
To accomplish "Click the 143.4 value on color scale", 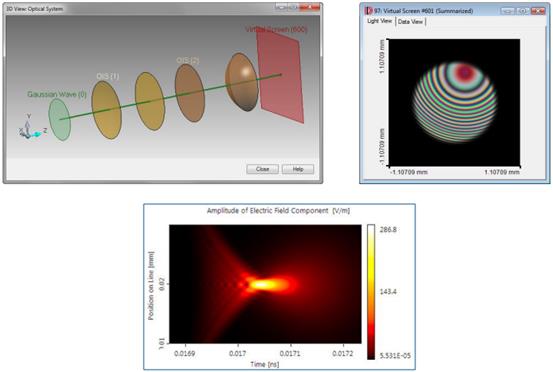I will click(388, 292).
